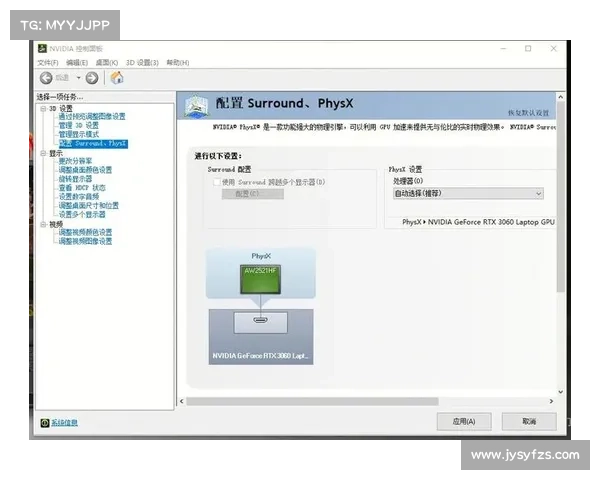This screenshot has width=600, height=480.
Task: Open the 编辑(E) menu
Action: [77, 62]
